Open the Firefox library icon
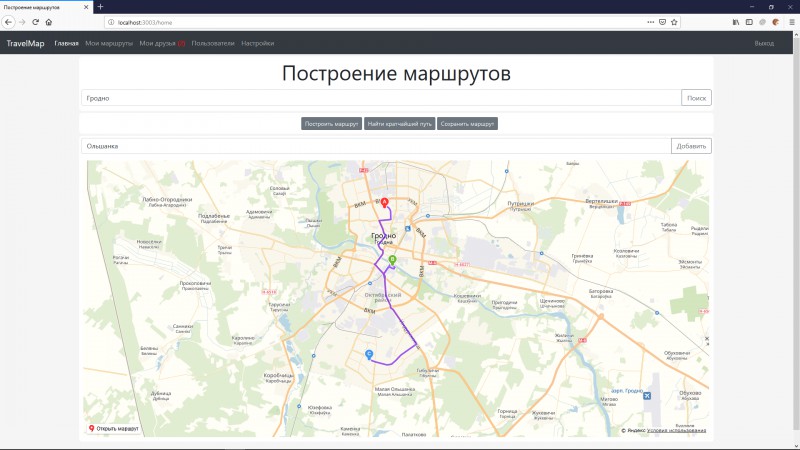 point(736,22)
